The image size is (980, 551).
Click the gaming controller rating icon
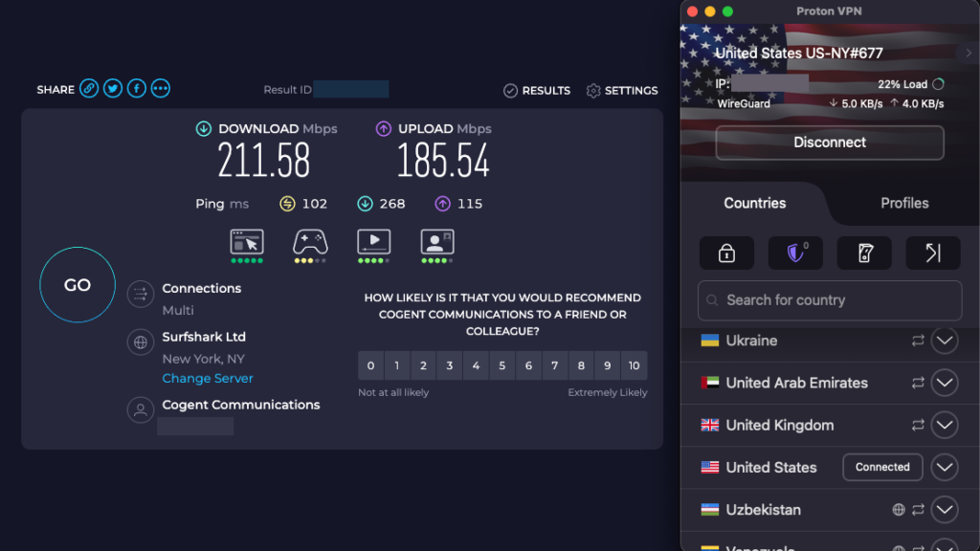[x=311, y=246]
